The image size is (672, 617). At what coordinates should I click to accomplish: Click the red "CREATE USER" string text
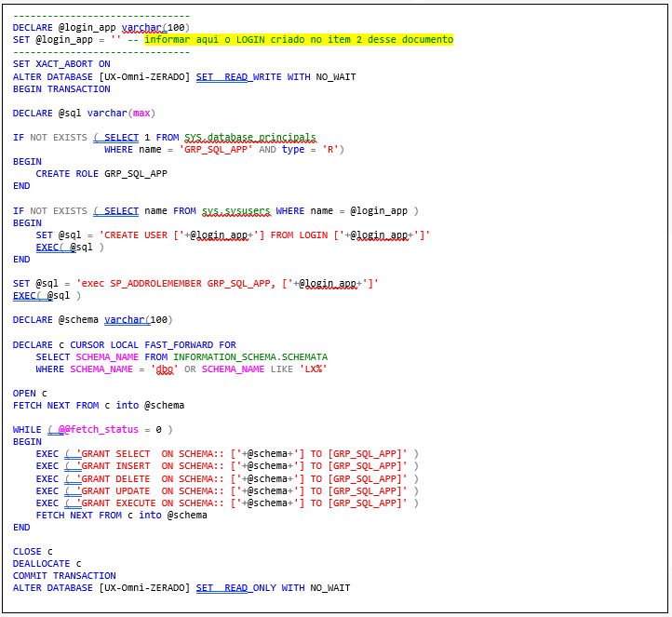click(136, 235)
